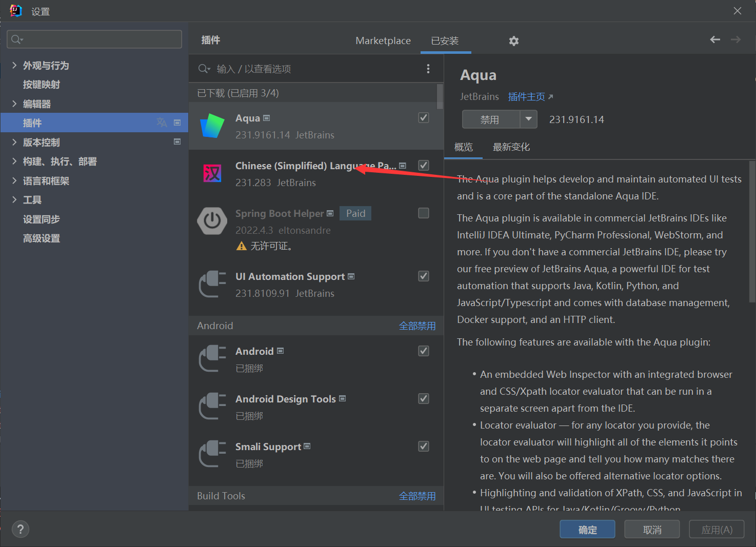Screen dimensions: 756x547
Task: Focus the settings search field
Action: [x=94, y=39]
